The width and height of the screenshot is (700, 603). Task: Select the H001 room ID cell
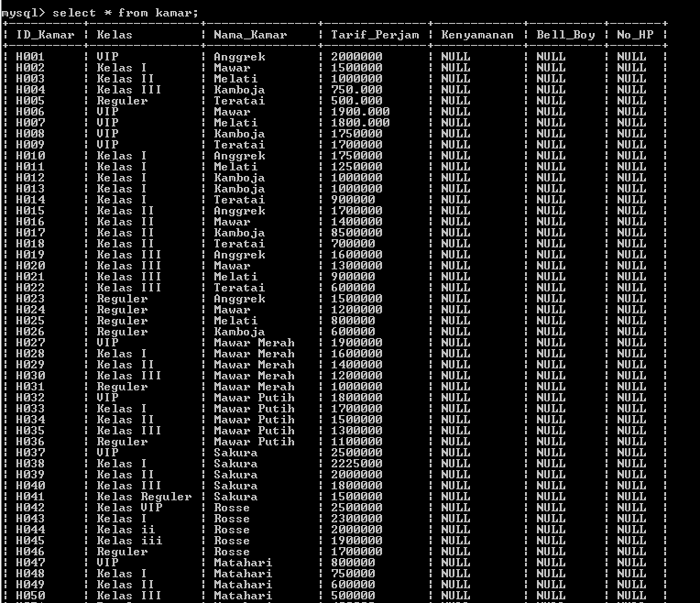tap(30, 57)
